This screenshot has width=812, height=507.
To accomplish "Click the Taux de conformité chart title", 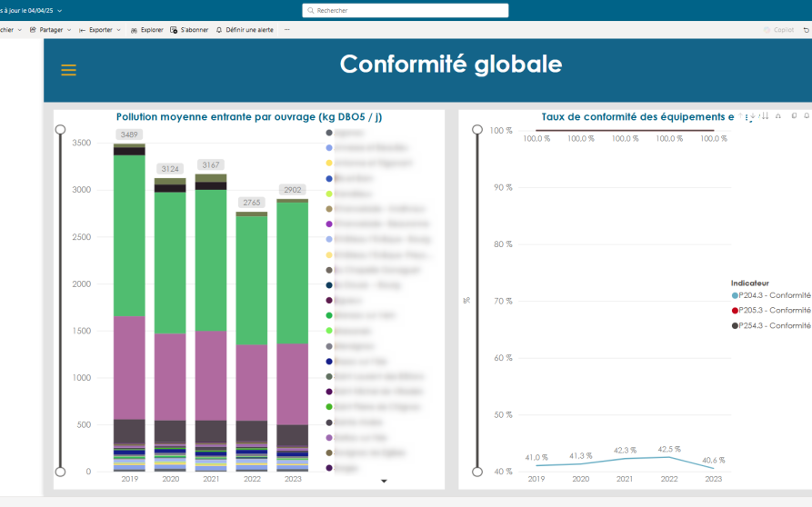I will [637, 117].
